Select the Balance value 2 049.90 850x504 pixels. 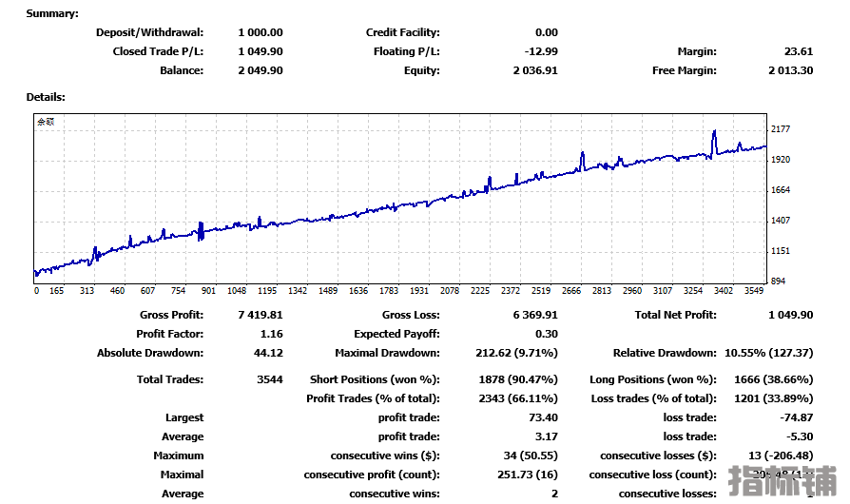coord(260,70)
